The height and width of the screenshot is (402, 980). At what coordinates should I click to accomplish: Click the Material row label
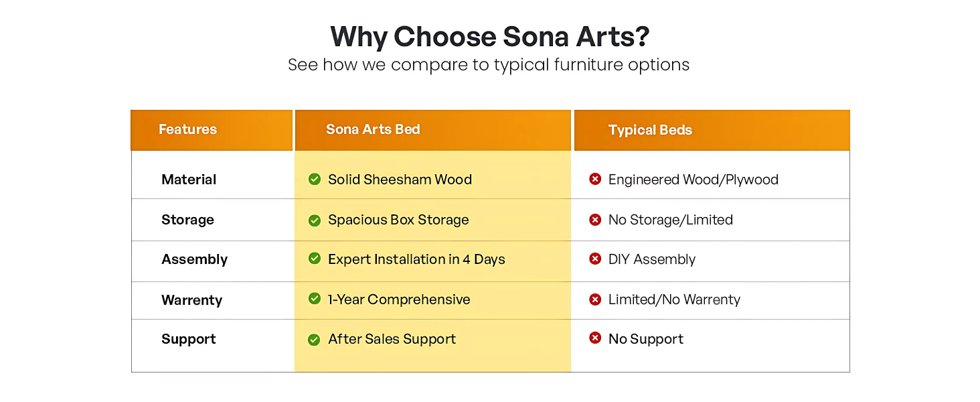pos(189,180)
